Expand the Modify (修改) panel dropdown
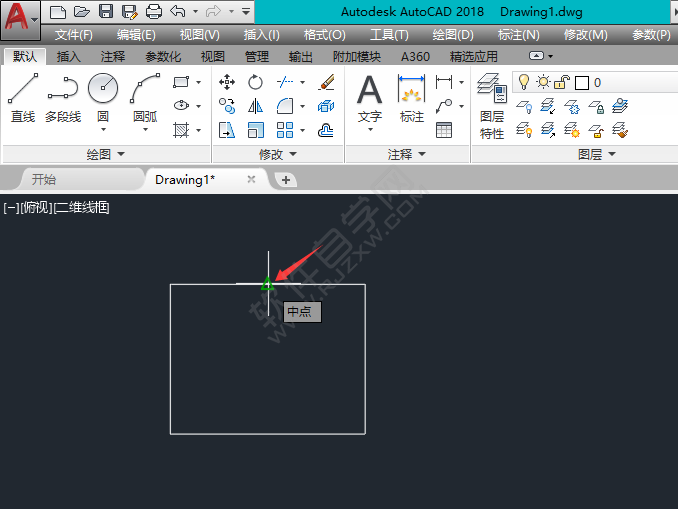The width and height of the screenshot is (678, 509). point(278,154)
